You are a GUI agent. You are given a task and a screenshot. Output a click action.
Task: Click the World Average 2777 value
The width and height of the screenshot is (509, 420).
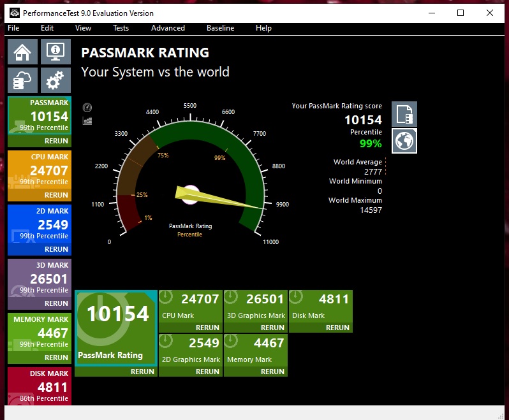pos(373,171)
